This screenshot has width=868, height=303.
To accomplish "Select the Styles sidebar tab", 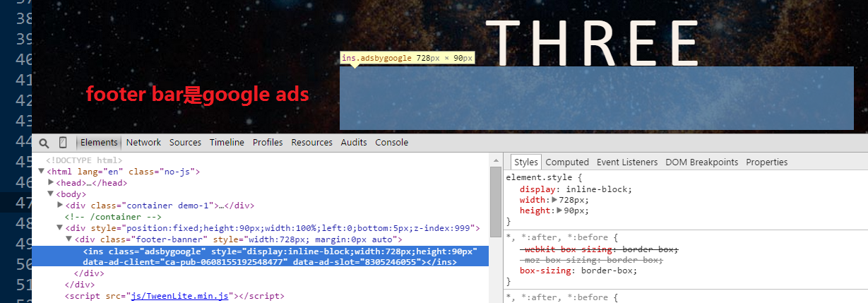I will pos(525,162).
